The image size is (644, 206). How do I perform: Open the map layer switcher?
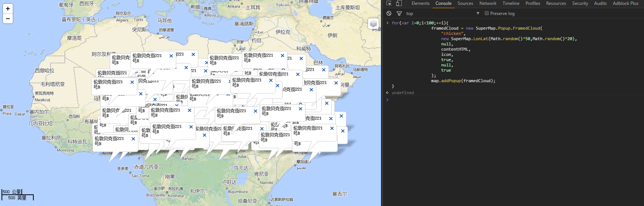(373, 24)
